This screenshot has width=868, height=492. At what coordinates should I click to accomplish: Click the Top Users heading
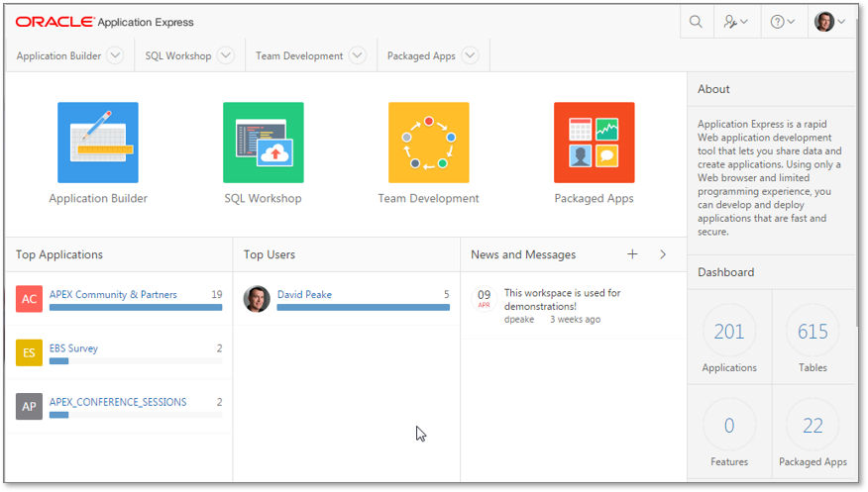(x=270, y=254)
